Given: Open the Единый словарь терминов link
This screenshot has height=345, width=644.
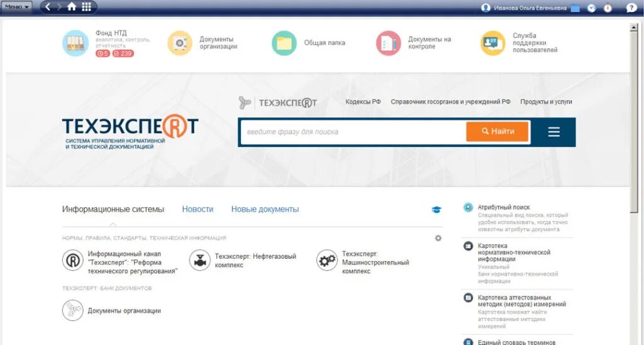Looking at the screenshot, I should 516,342.
